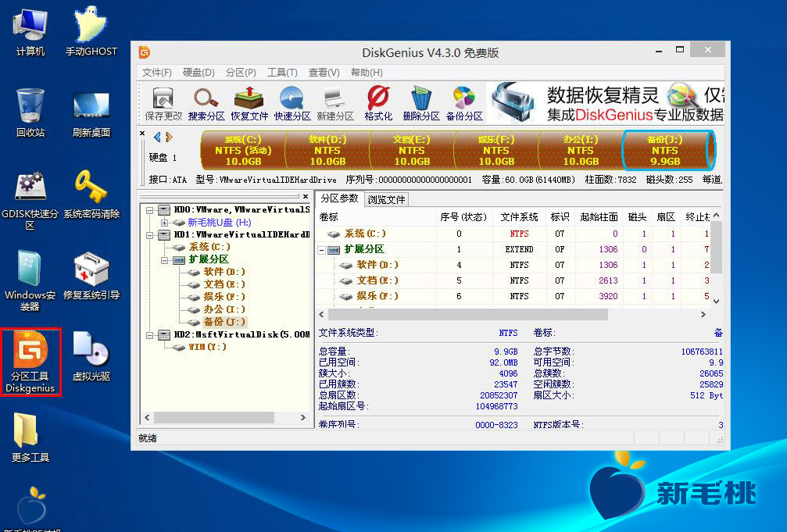Close the left tree pane X
The width and height of the screenshot is (787, 532).
coord(306,196)
